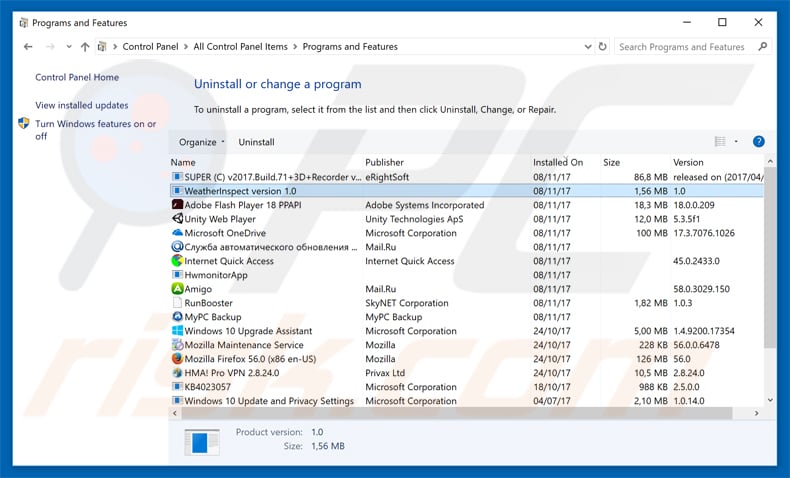
Task: Select Windows 10 Update and Privacy Settings icon
Action: click(x=177, y=400)
